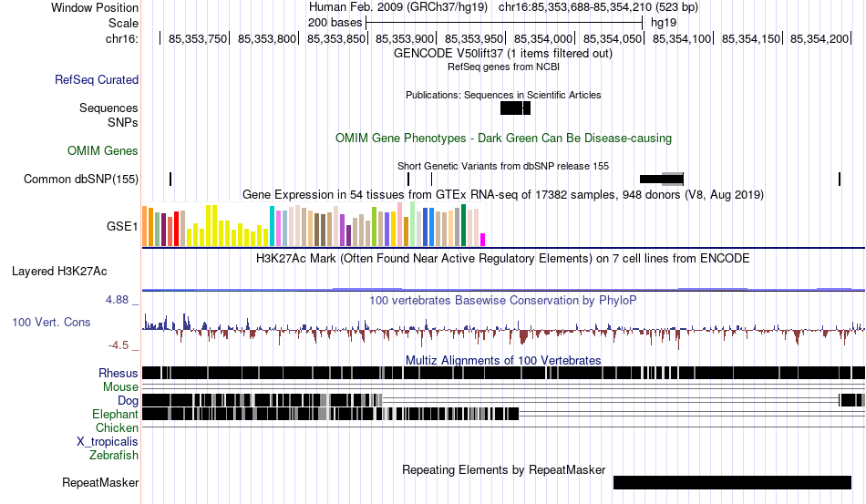The width and height of the screenshot is (866, 504).
Task: Click the chr16: base position label
Action: (122, 38)
